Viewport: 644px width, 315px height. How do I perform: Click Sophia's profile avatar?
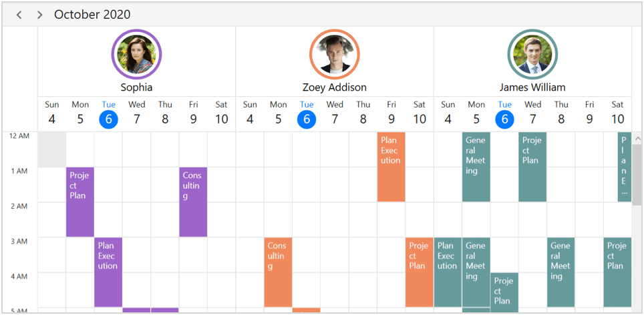tap(136, 54)
